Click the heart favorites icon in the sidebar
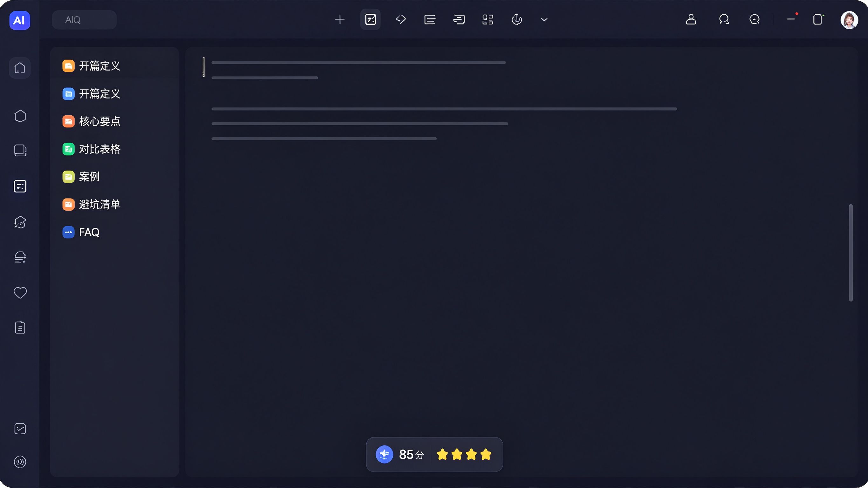This screenshot has width=868, height=488. pos(20,293)
